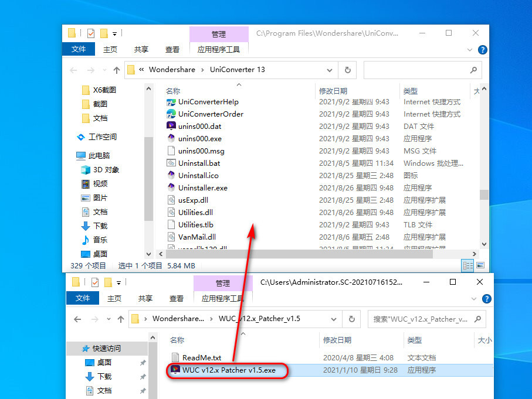Click the 3D 对象 icon in sidebar
This screenshot has width=532, height=399.
click(x=85, y=170)
